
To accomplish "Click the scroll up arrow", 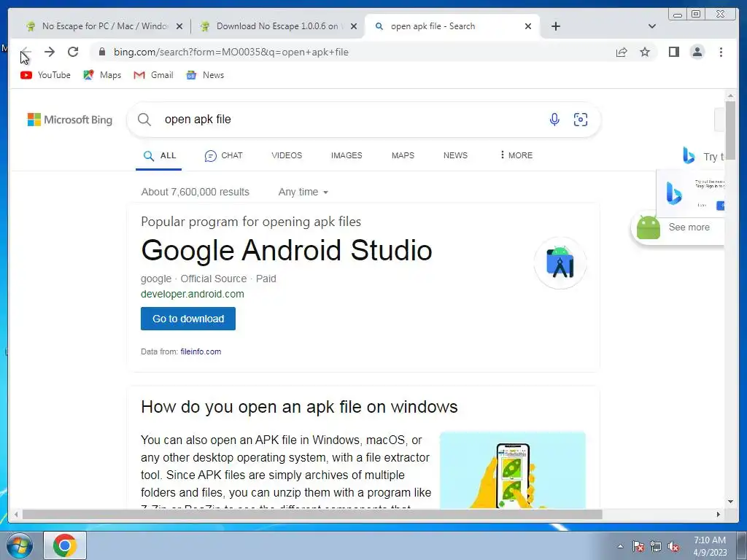I will (x=730, y=96).
